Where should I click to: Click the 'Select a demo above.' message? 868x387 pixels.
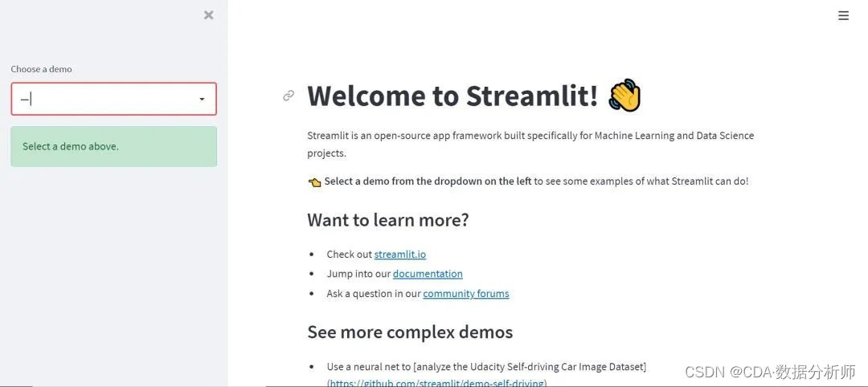(113, 146)
